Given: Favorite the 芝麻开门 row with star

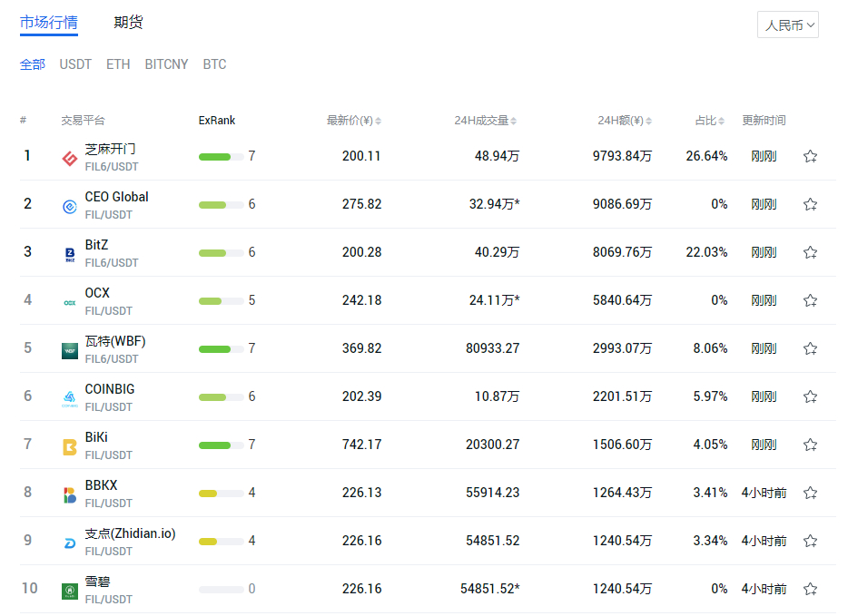Looking at the screenshot, I should point(810,156).
